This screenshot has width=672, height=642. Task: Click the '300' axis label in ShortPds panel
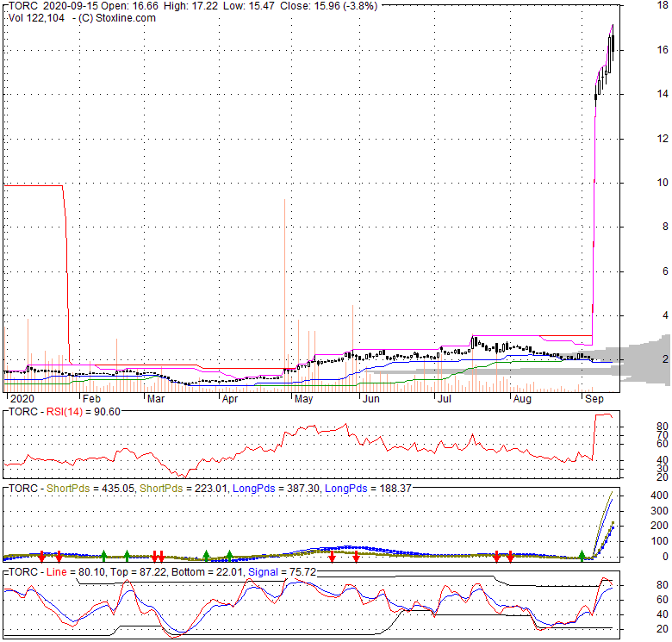[x=660, y=511]
